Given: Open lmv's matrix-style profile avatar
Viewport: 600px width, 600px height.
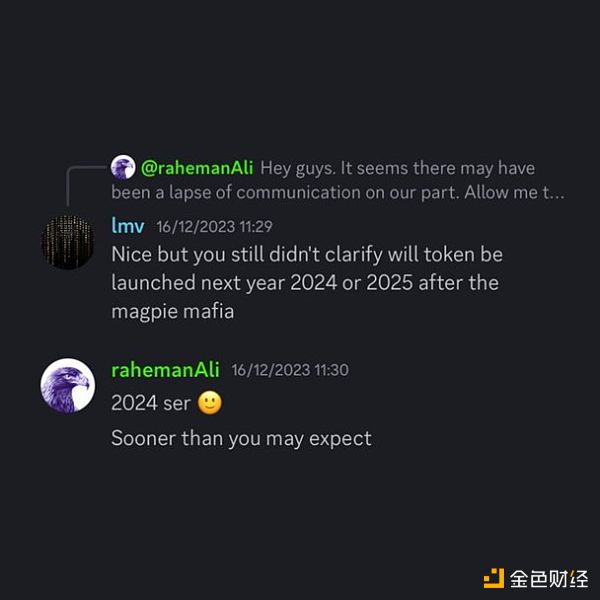Looking at the screenshot, I should (68, 242).
